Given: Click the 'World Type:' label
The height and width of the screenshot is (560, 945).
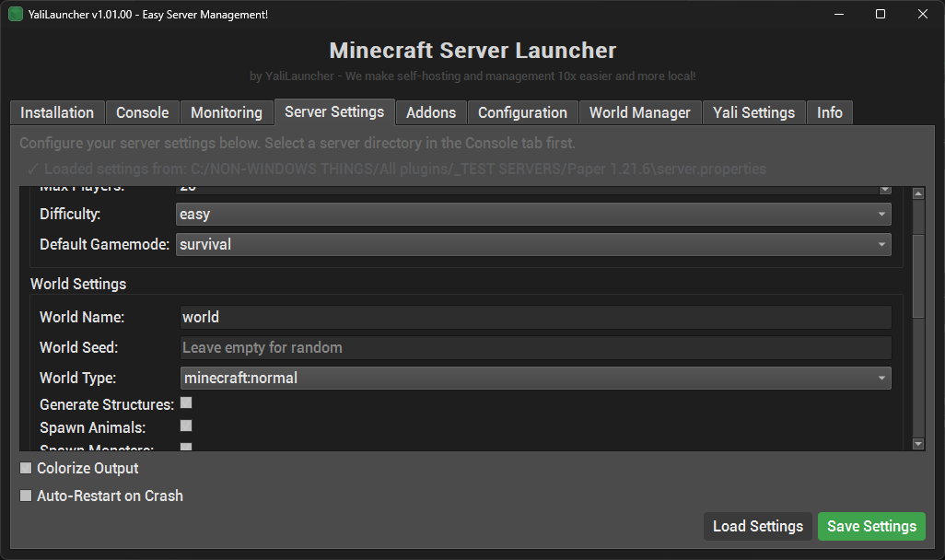Looking at the screenshot, I should (77, 378).
